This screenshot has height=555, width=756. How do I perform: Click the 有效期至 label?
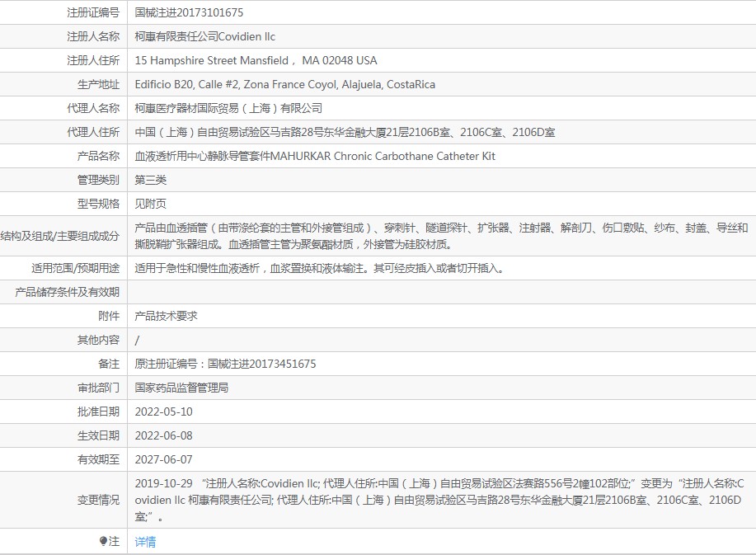pyautogui.click(x=98, y=459)
